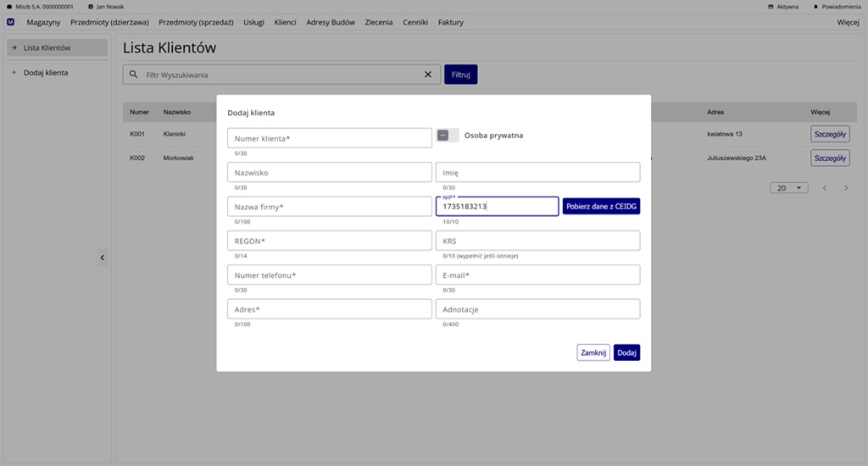Click the search magnifier icon in filter bar

[x=133, y=75]
